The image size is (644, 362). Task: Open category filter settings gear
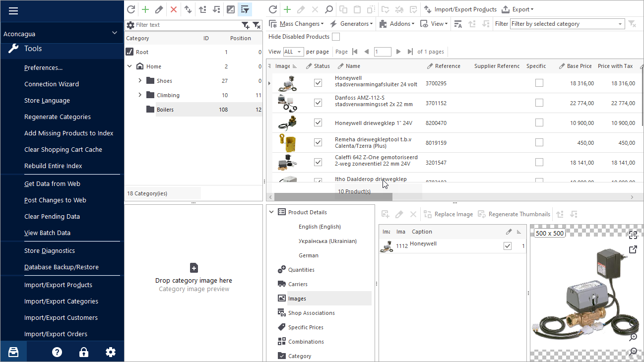(130, 25)
